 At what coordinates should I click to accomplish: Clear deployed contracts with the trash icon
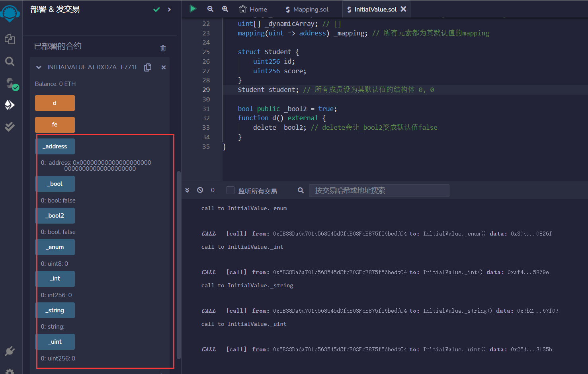point(163,48)
